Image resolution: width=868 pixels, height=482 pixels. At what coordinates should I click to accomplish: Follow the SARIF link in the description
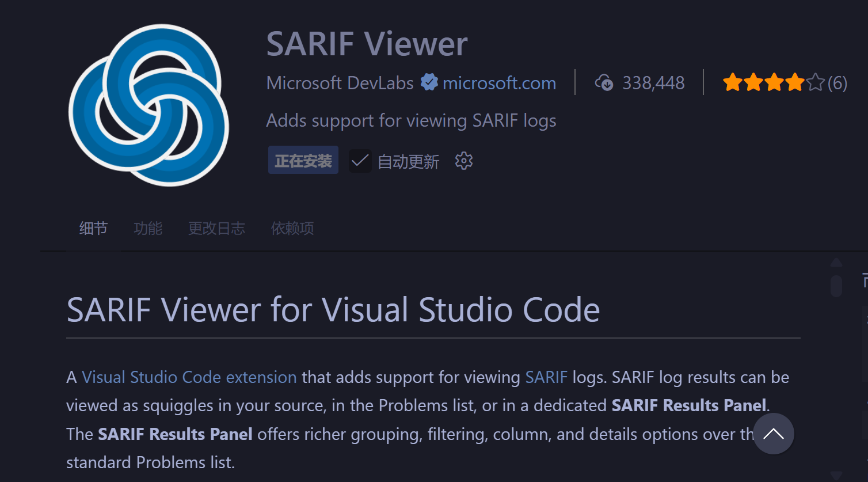(546, 377)
